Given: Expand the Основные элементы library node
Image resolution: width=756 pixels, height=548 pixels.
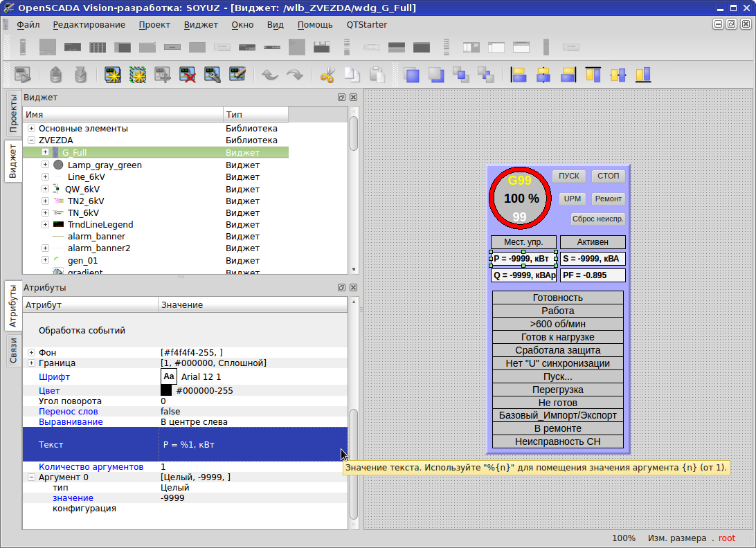Looking at the screenshot, I should coord(31,129).
